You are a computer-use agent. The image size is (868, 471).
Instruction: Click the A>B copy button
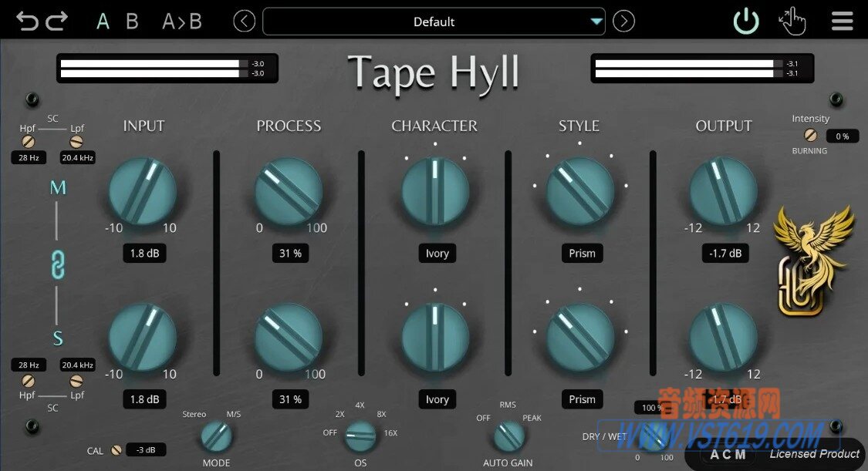pos(181,21)
